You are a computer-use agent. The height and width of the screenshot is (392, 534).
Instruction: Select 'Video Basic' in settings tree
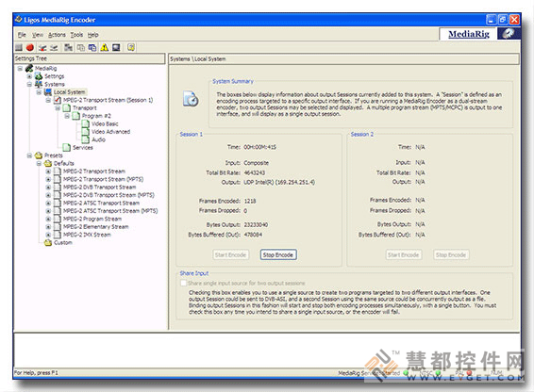coord(105,123)
